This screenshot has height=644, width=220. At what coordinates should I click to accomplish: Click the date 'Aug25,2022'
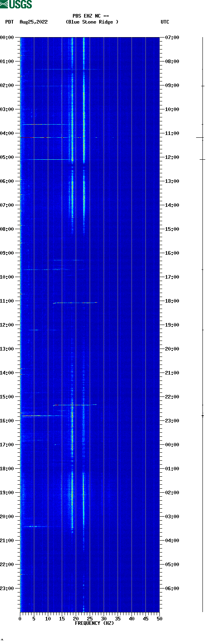pyautogui.click(x=33, y=22)
